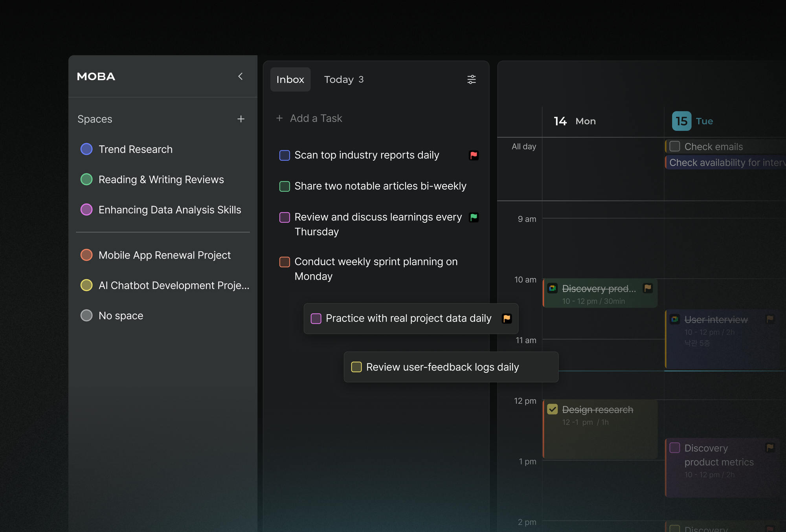Viewport: 786px width, 532px height.
Task: Click Enhancing Data Analysis Skills color circle
Action: 86,210
